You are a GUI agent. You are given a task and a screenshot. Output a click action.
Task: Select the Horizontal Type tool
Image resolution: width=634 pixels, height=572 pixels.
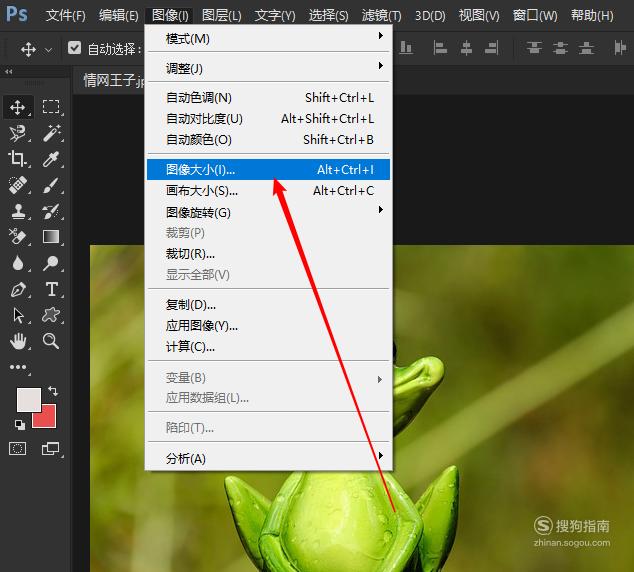pyautogui.click(x=51, y=289)
